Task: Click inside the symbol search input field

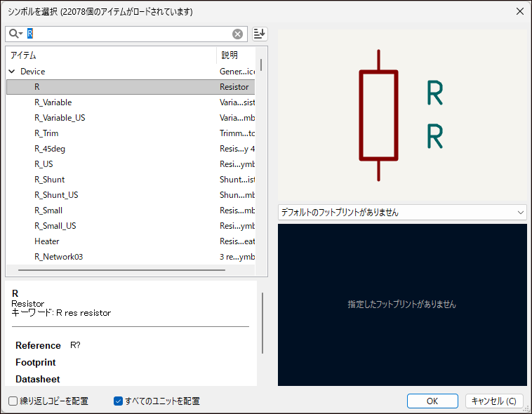Action: pyautogui.click(x=130, y=34)
